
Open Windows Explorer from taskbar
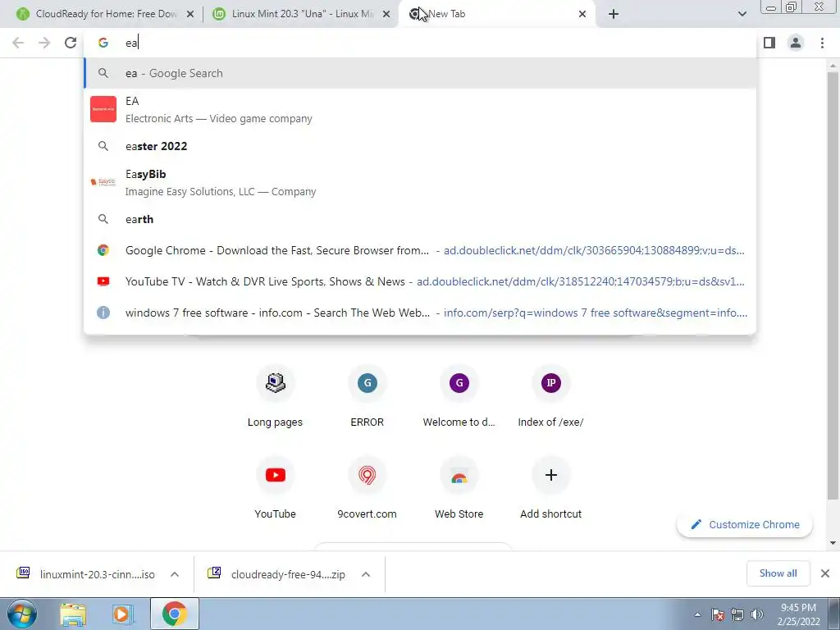click(73, 614)
